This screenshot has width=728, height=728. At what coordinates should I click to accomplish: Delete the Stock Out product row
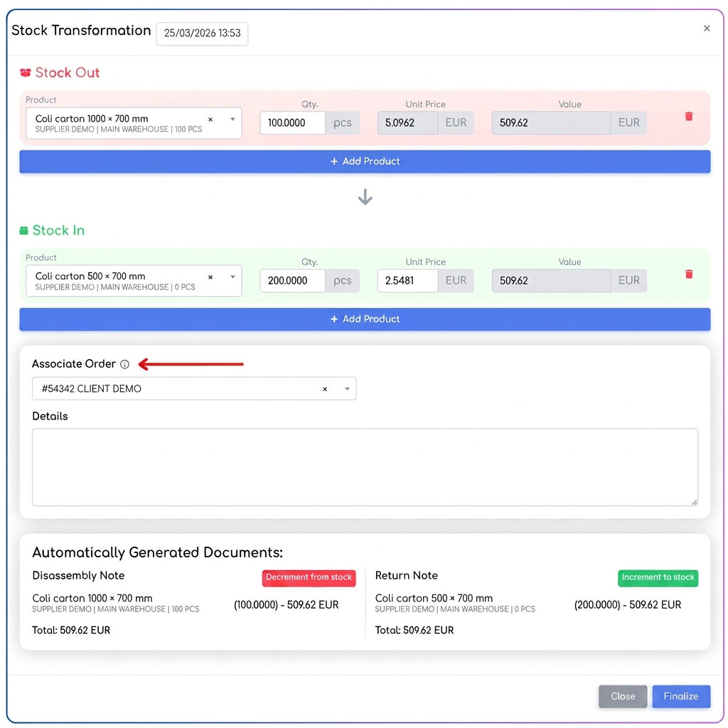[688, 116]
